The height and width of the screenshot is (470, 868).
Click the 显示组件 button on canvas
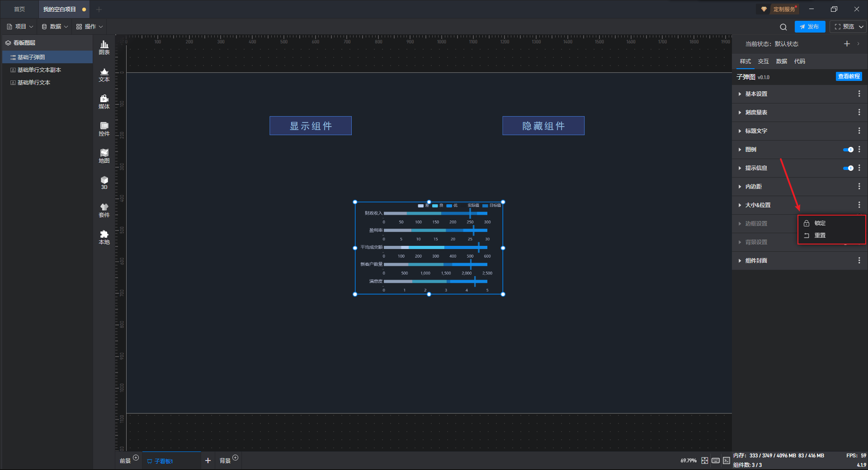311,126
